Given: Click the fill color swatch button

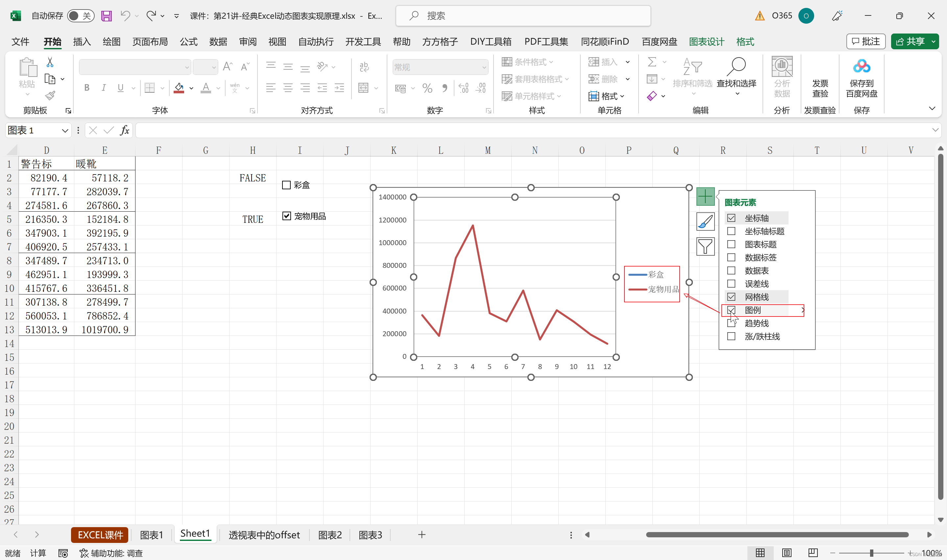Looking at the screenshot, I should click(x=179, y=88).
